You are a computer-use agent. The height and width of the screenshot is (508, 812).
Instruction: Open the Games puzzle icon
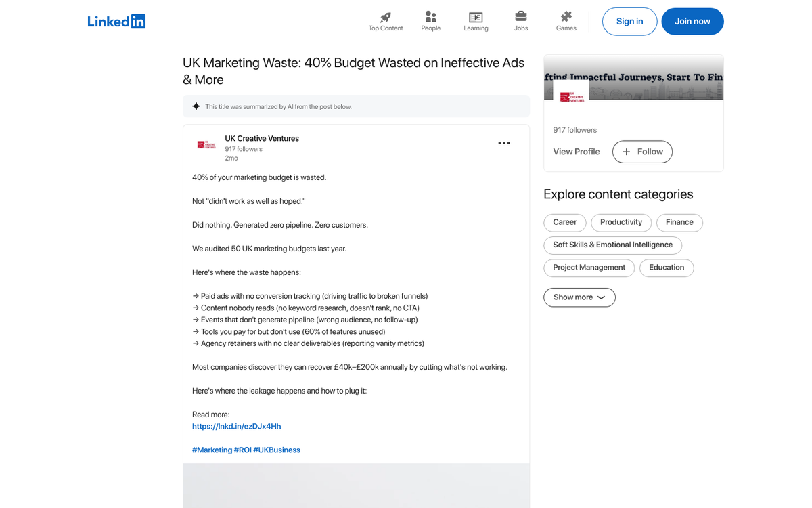click(x=566, y=17)
